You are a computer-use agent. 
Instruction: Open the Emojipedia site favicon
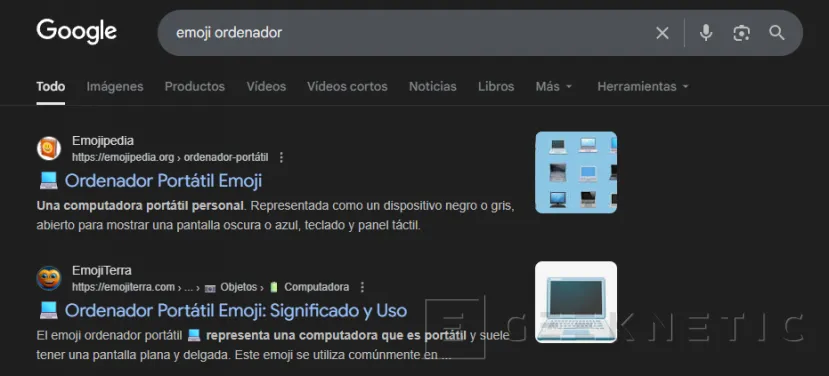pos(49,149)
